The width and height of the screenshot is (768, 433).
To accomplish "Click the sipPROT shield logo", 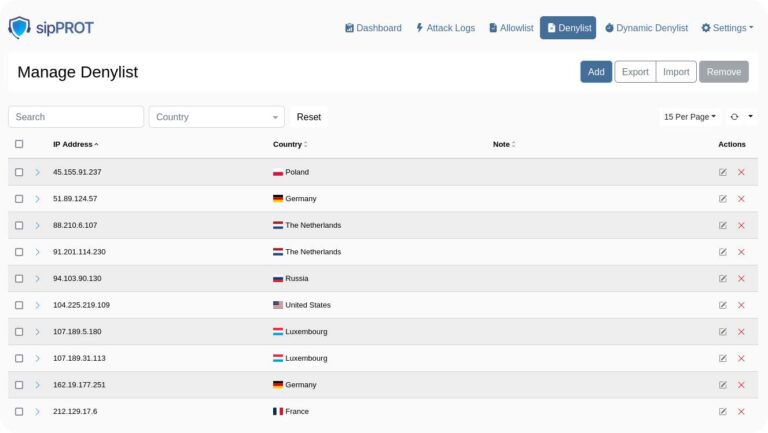I will [x=19, y=27].
